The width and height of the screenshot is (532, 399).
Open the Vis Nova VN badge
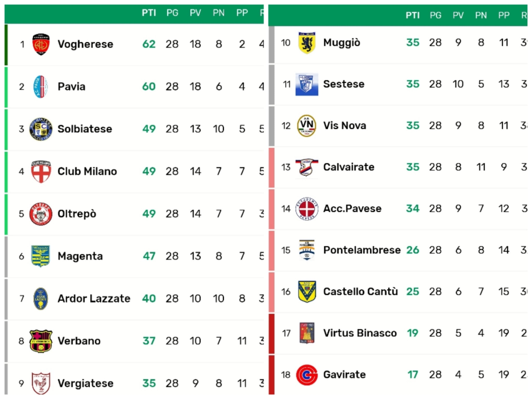306,126
